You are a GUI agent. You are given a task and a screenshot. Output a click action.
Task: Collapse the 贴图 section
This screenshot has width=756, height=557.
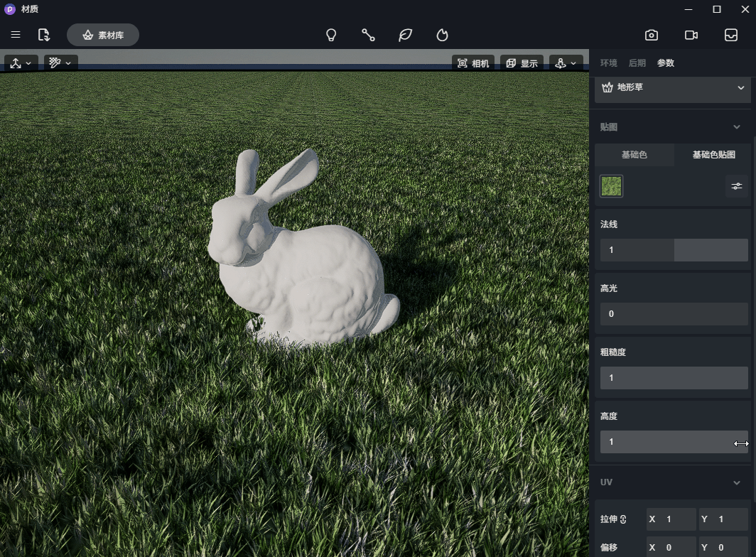pyautogui.click(x=737, y=127)
